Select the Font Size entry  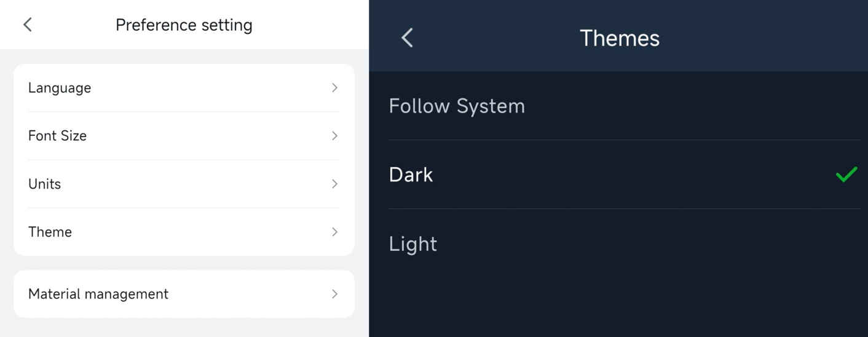(57, 136)
